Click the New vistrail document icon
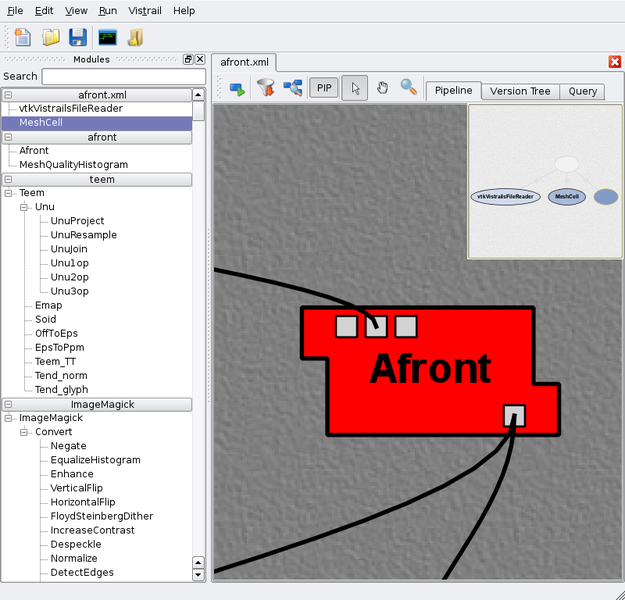 [x=22, y=37]
